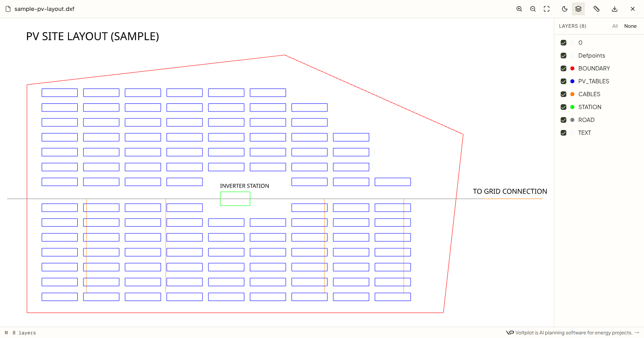The width and height of the screenshot is (644, 338).
Task: Select the STATION layer name
Action: pyautogui.click(x=590, y=107)
